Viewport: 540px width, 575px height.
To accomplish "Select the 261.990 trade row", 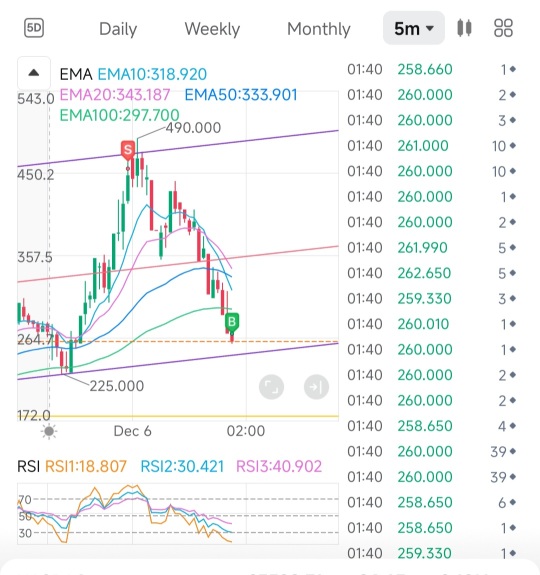I will [x=431, y=248].
